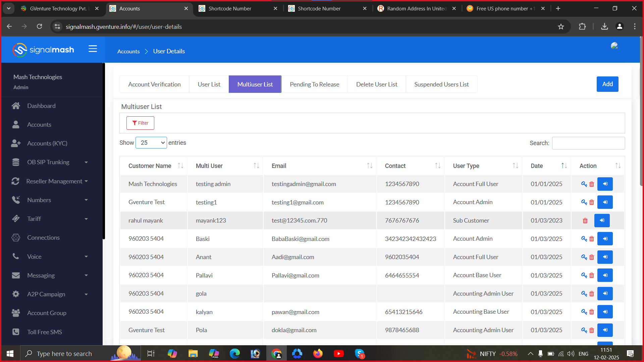644x362 pixels.
Task: Click the blue Add button
Action: tap(607, 84)
